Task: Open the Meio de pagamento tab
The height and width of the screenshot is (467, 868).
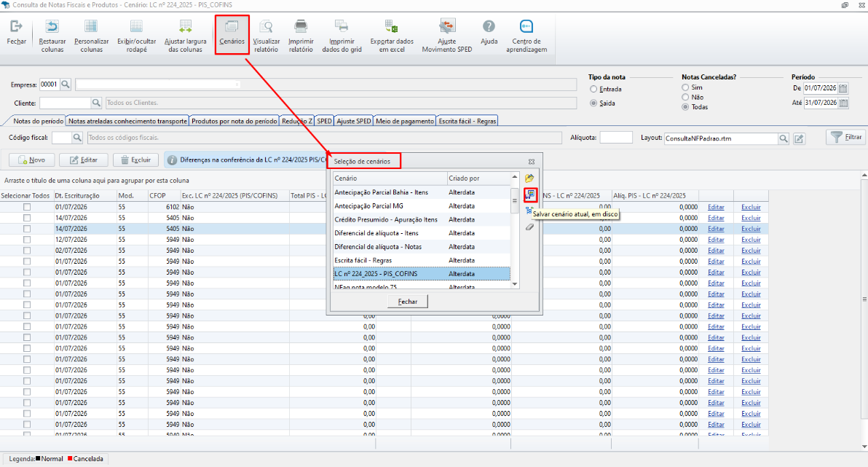Action: 405,121
